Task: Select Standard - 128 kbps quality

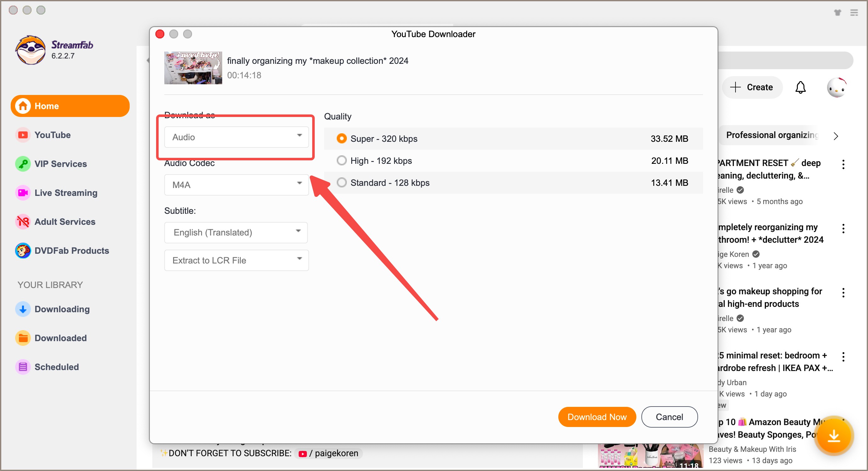Action: tap(513, 183)
